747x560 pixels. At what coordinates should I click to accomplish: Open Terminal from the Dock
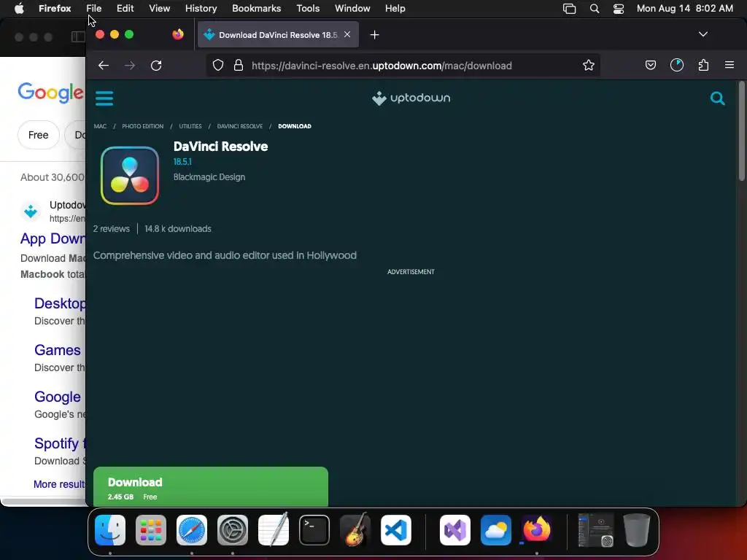tap(314, 530)
